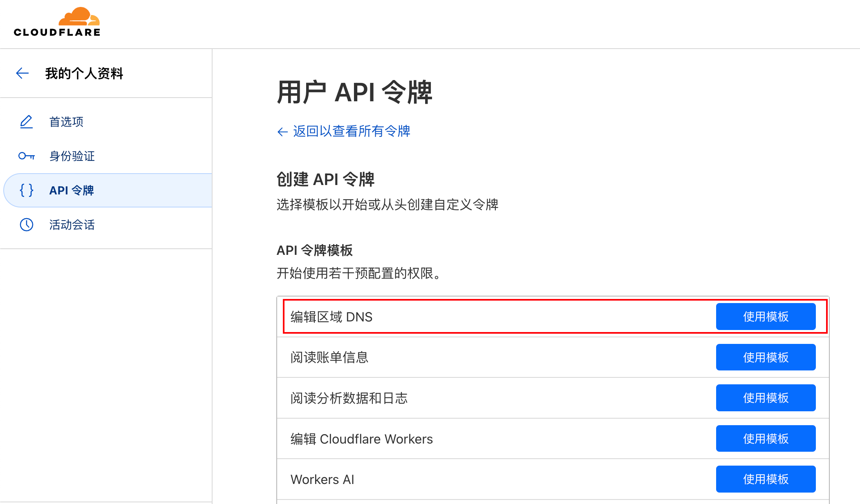Click the Cloudflare logo
This screenshot has width=860, height=504.
tap(57, 22)
